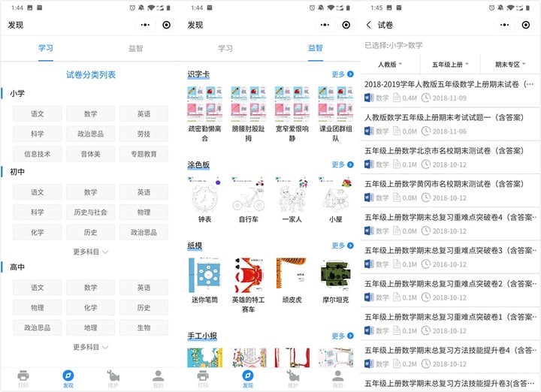Select 物理 under 初中
The width and height of the screenshot is (541, 392).
[x=144, y=213]
